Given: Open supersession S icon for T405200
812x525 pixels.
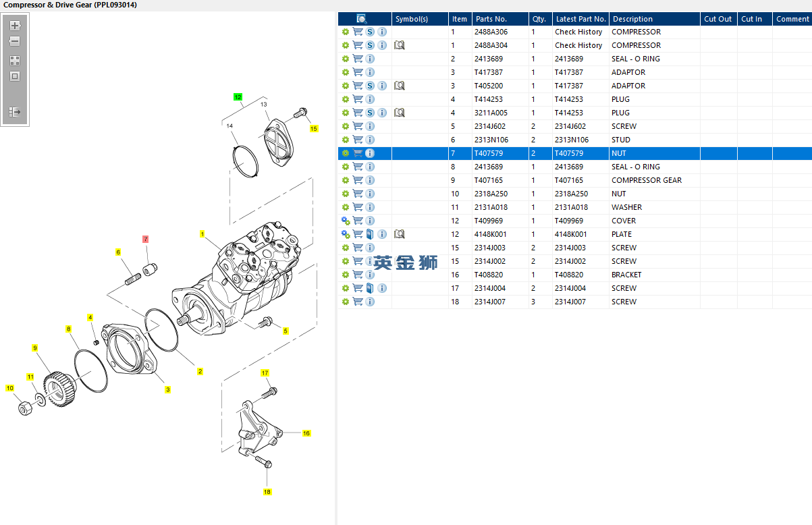Looking at the screenshot, I should (x=370, y=86).
